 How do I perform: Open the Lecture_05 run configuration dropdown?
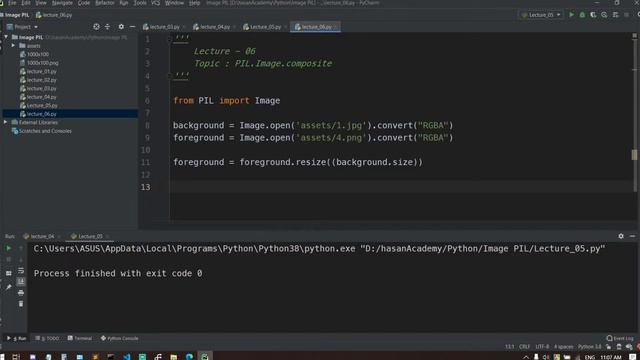541,15
